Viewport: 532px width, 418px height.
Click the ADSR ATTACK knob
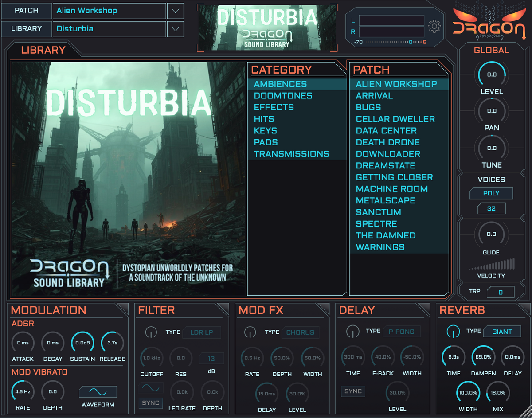tap(22, 343)
